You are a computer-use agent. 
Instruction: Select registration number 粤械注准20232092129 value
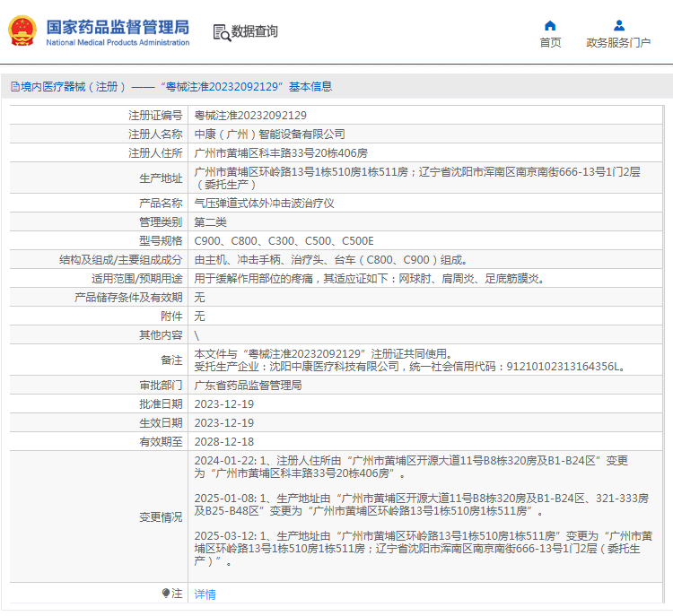tap(250, 116)
